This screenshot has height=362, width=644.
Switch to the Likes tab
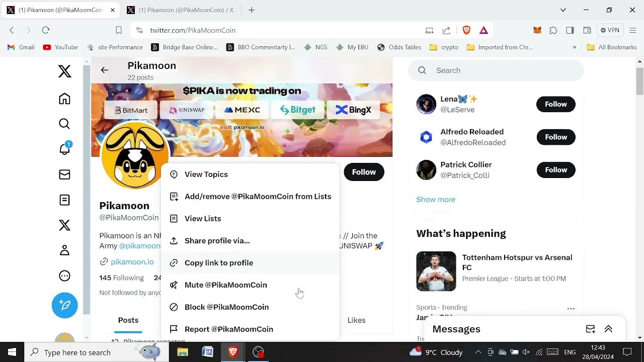356,320
